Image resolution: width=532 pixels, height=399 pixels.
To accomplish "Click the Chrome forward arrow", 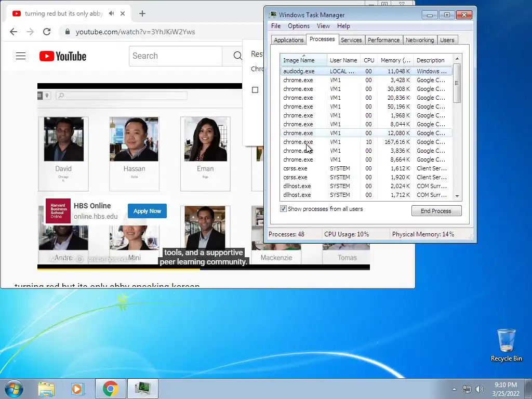I will pos(30,32).
